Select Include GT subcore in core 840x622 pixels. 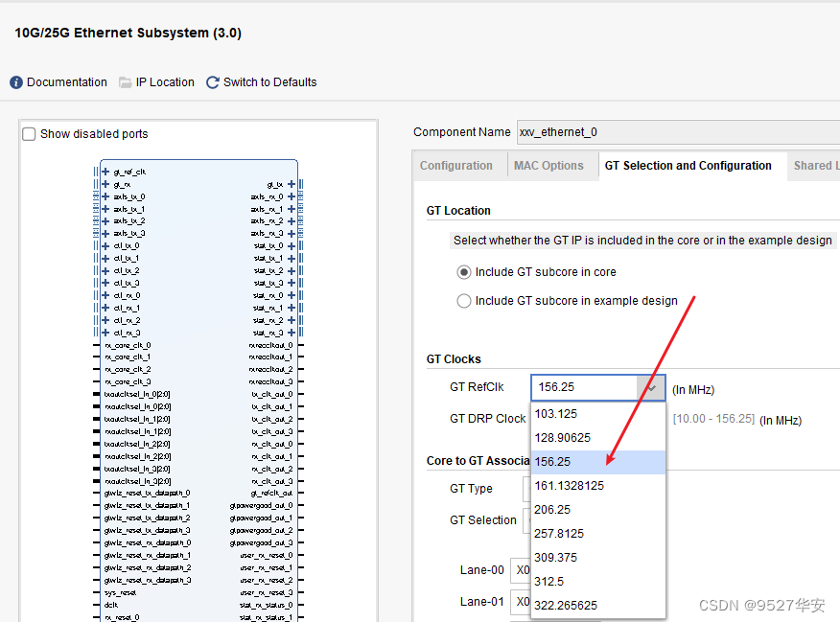click(465, 272)
